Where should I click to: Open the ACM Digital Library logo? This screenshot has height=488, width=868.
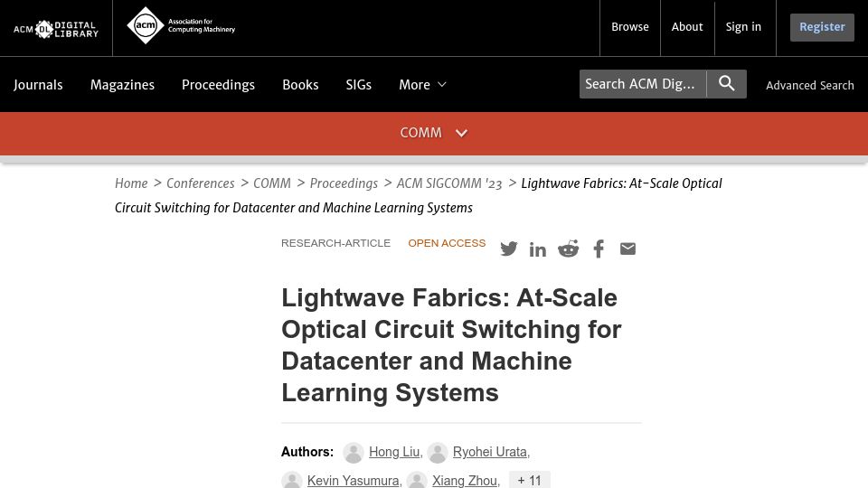pos(56,29)
